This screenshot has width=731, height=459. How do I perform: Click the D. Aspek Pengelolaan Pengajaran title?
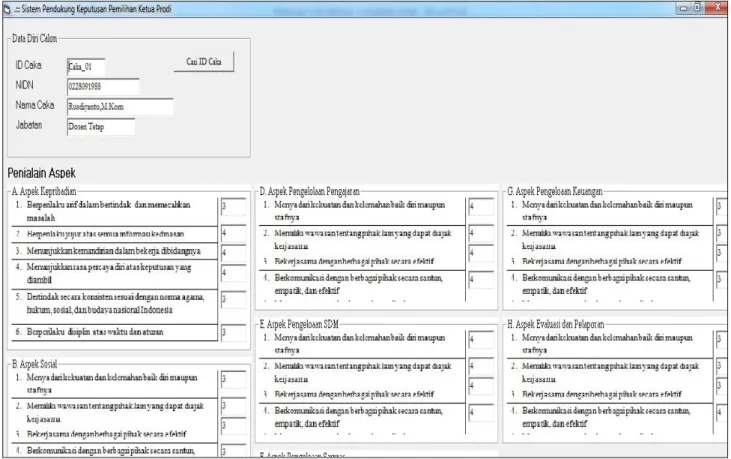310,192
